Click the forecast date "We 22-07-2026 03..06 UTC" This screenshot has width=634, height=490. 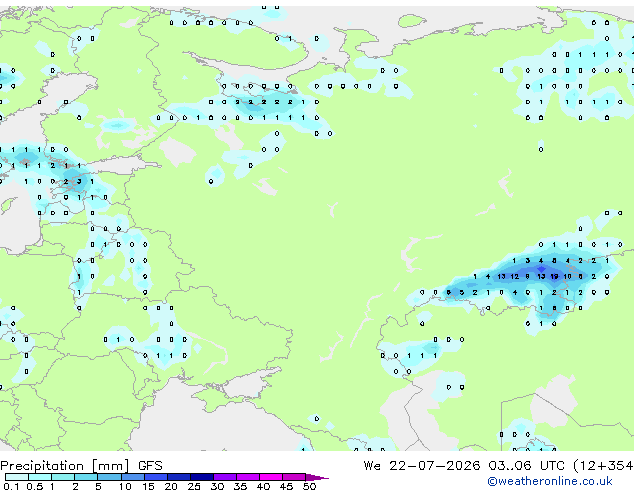tap(464, 466)
